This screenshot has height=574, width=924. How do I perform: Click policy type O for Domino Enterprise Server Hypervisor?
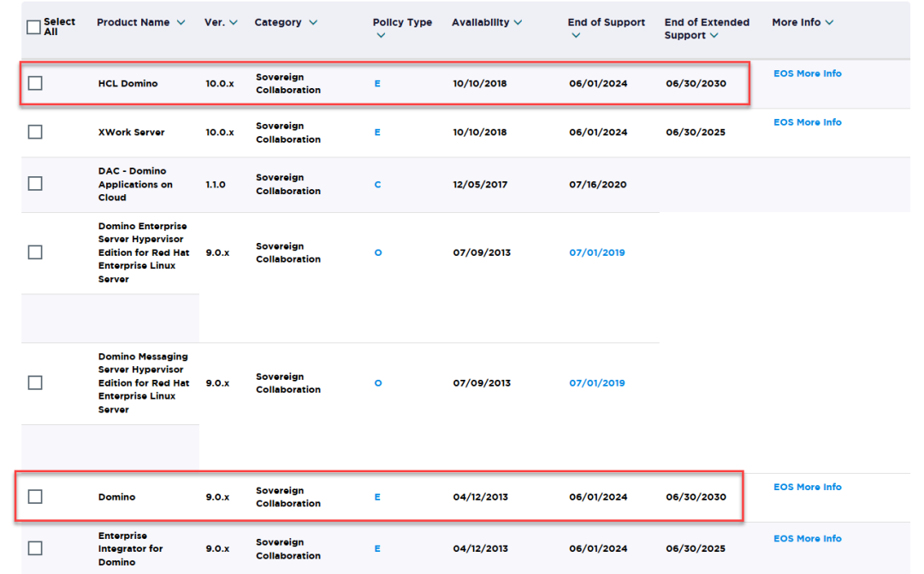click(378, 253)
